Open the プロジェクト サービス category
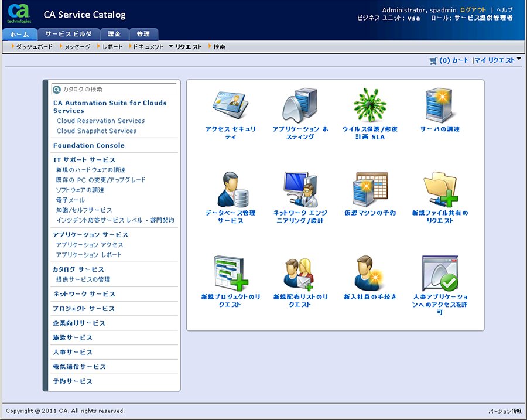 point(83,308)
